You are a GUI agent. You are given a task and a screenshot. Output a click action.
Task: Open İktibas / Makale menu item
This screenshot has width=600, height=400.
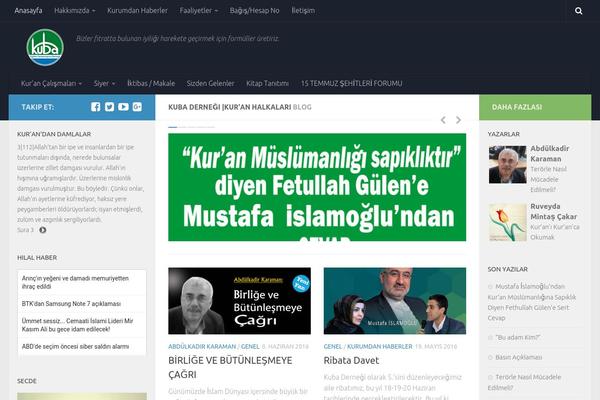(x=151, y=83)
